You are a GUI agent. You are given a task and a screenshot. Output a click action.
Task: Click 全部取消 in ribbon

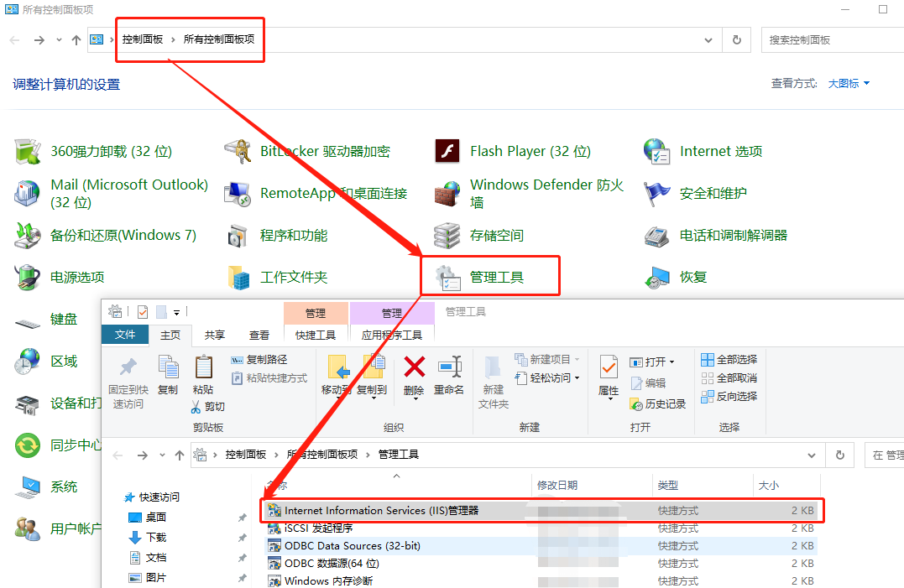pyautogui.click(x=729, y=377)
